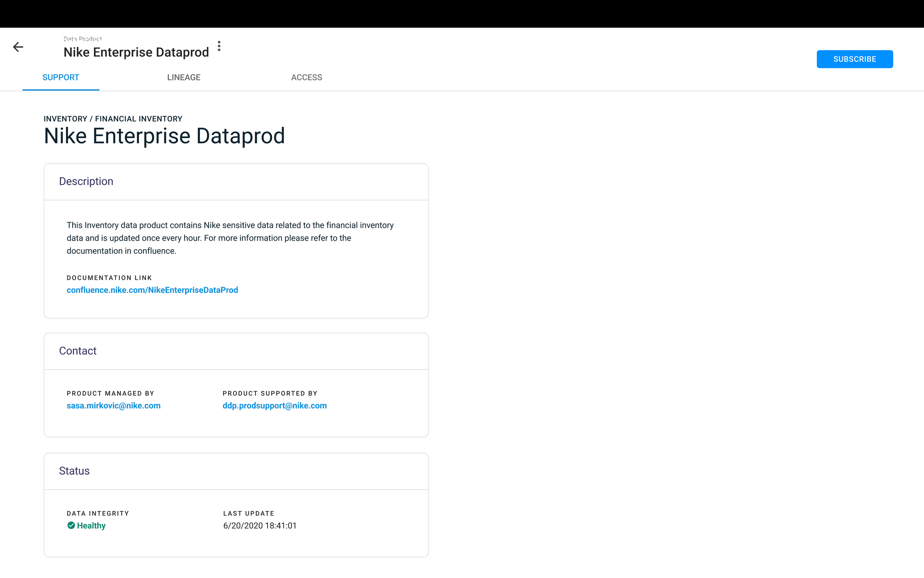Viewport: 924px width, 578px height.
Task: Click the timestamp '6/20/2020 18:41:01'
Action: 260,525
